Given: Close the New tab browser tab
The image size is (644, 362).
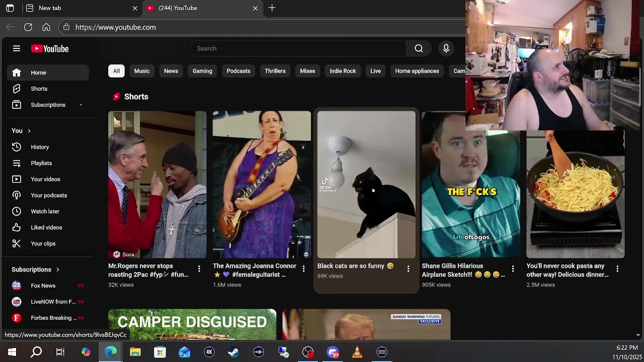Looking at the screenshot, I should coord(135,8).
